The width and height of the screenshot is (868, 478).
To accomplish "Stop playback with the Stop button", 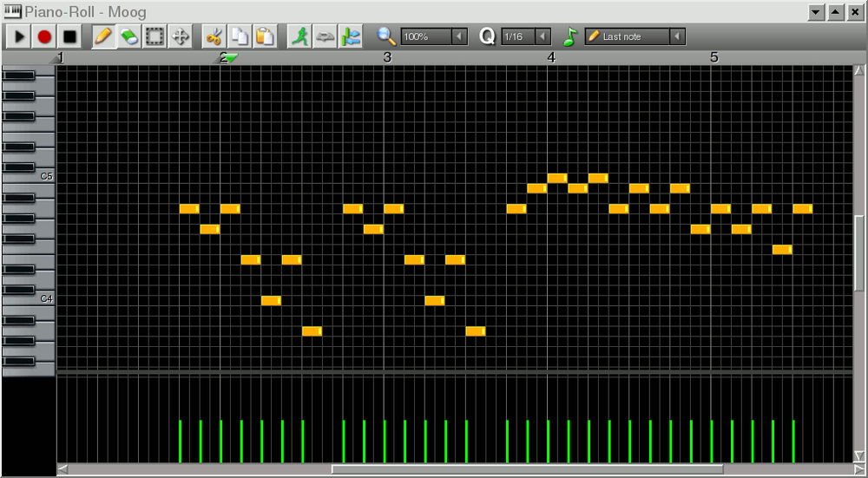I will tap(69, 37).
